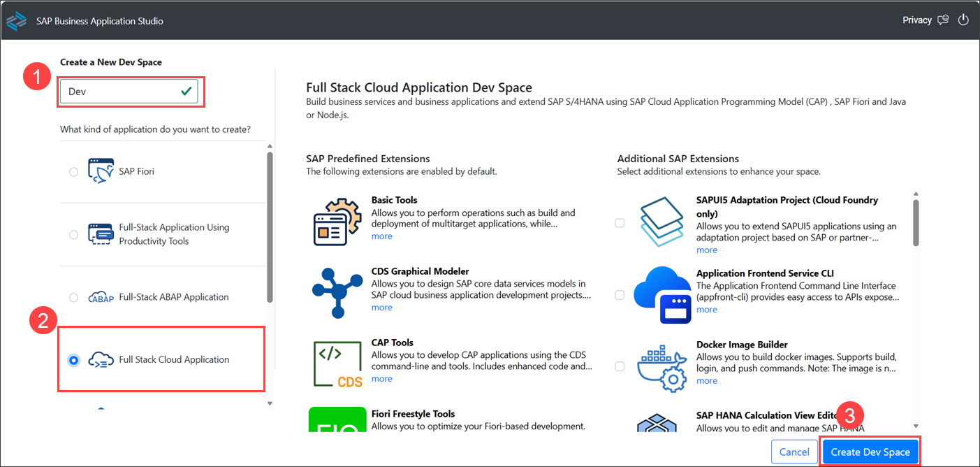
Task: Click the Full Stack Cloud Application cloud icon
Action: [x=101, y=360]
